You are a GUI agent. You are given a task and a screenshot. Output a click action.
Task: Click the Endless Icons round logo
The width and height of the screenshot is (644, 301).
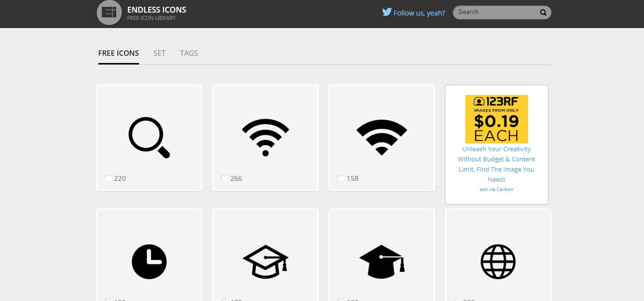click(109, 13)
